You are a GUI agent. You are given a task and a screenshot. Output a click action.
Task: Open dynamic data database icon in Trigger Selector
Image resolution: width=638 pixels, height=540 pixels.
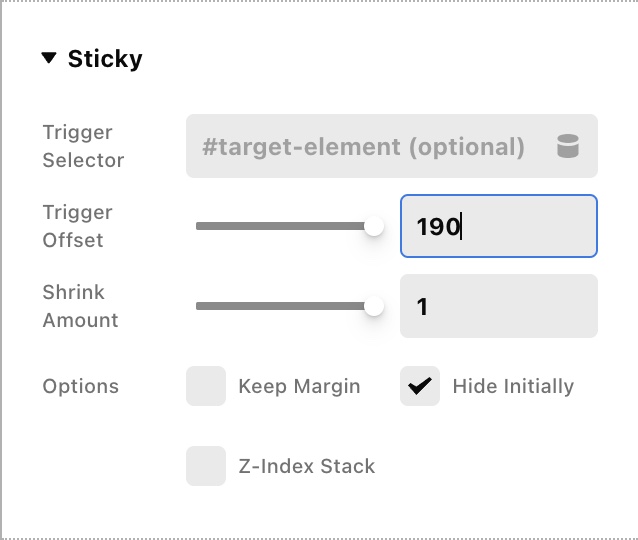pos(568,146)
